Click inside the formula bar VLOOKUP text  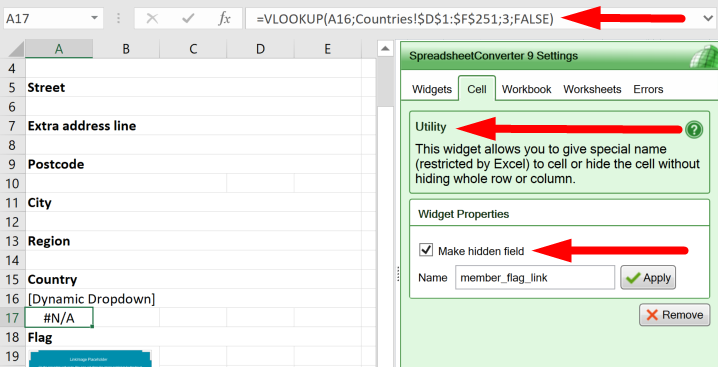tap(405, 19)
